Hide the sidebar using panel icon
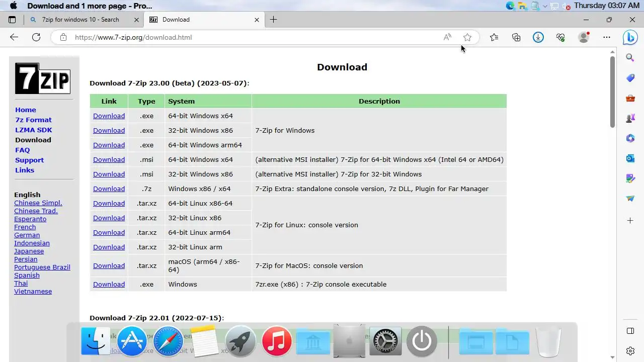The height and width of the screenshot is (362, 644). tap(630, 331)
